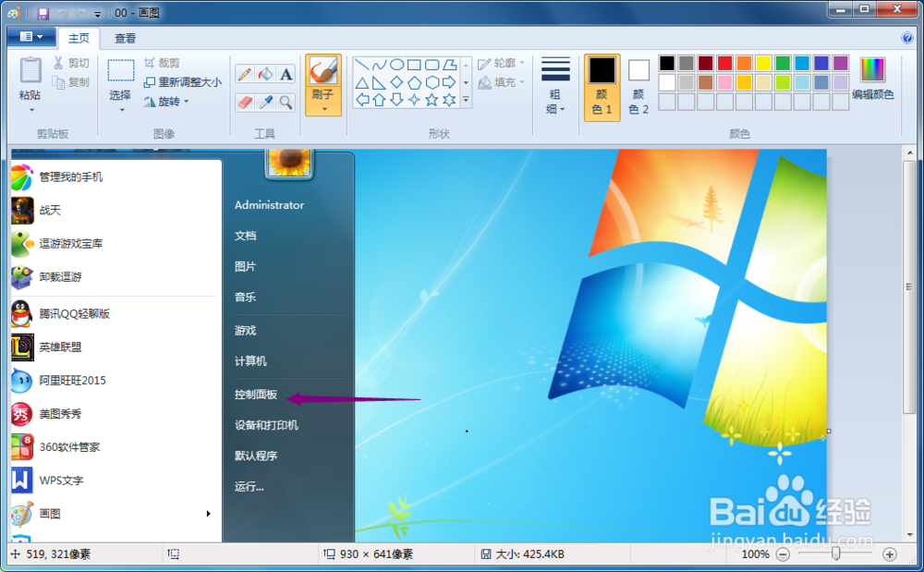Choose the right triangle shape
924x572 pixels.
point(380,82)
